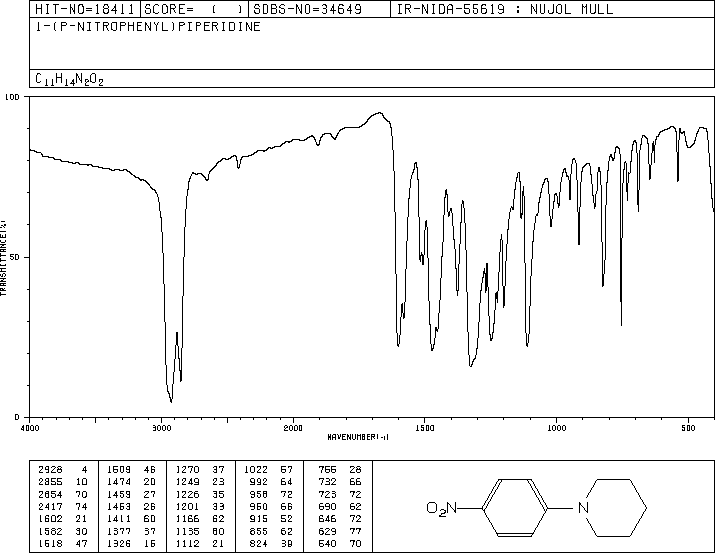
Task: Click the WAVENUMBER axis title
Action: [358, 437]
